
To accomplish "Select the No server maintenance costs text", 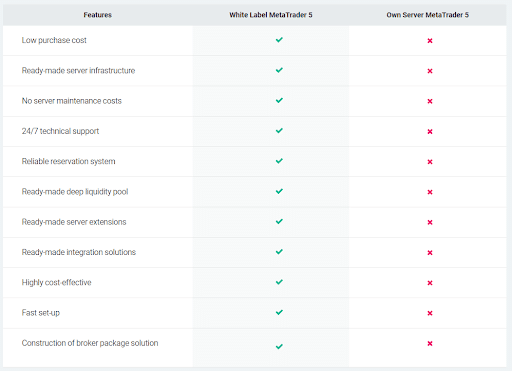I will click(x=72, y=101).
